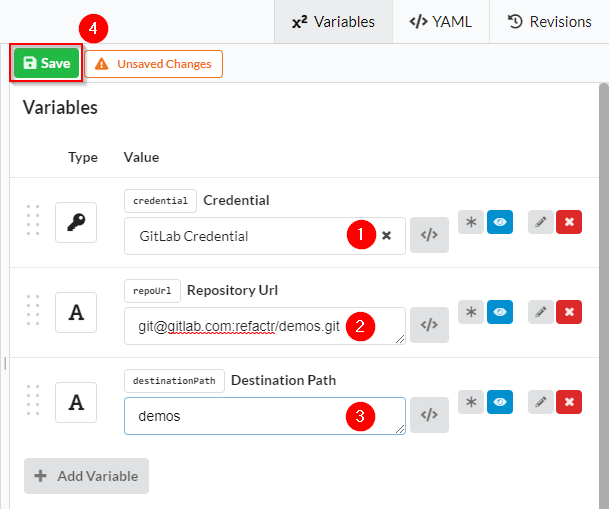609x509 pixels.
Task: Delete the Destination Path variable
Action: pos(569,402)
